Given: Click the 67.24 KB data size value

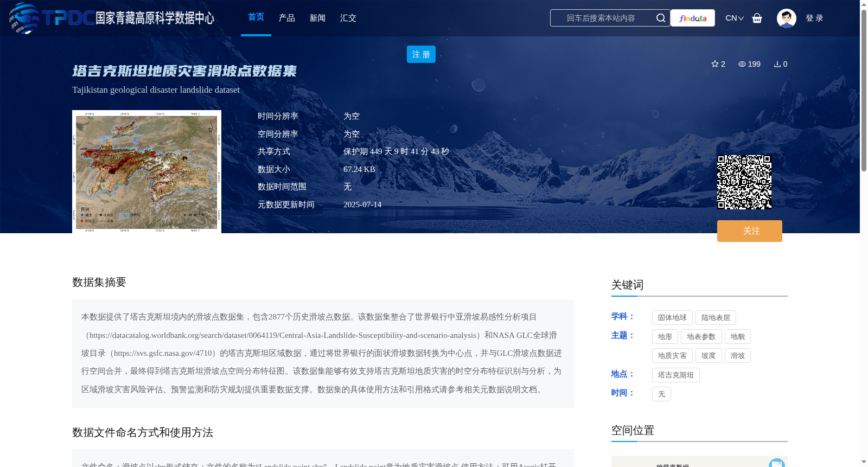Looking at the screenshot, I should coord(359,169).
